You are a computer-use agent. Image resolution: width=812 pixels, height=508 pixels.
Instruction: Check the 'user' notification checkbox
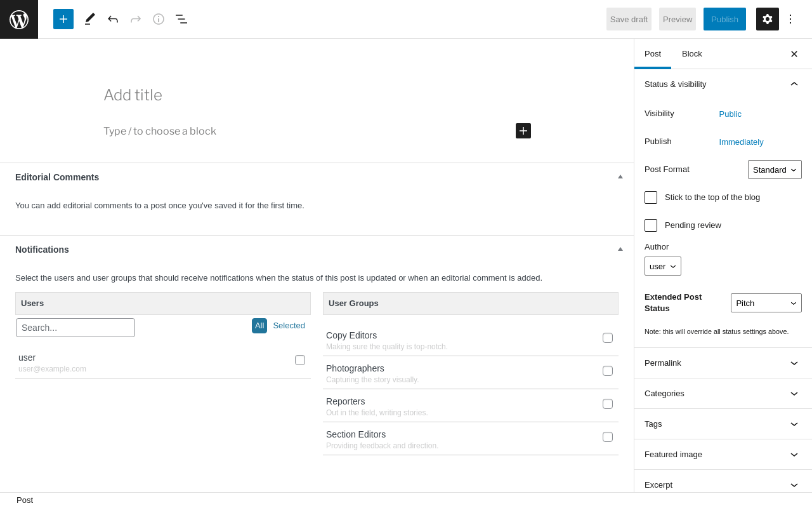[300, 360]
